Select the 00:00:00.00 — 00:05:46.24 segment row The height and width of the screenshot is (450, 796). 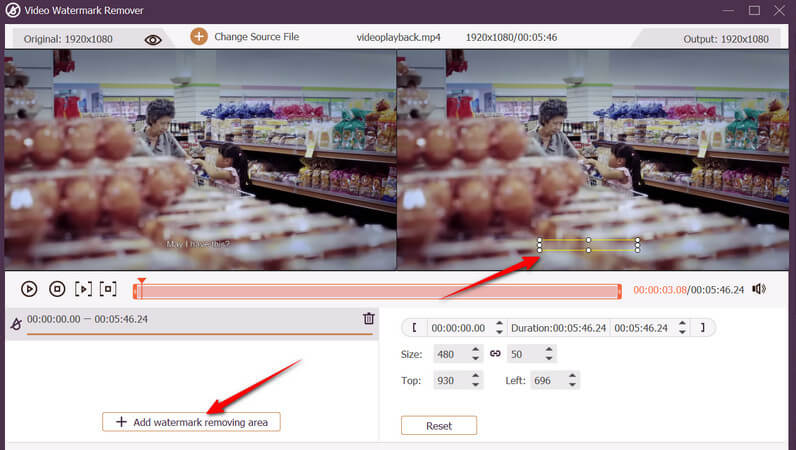pyautogui.click(x=180, y=320)
